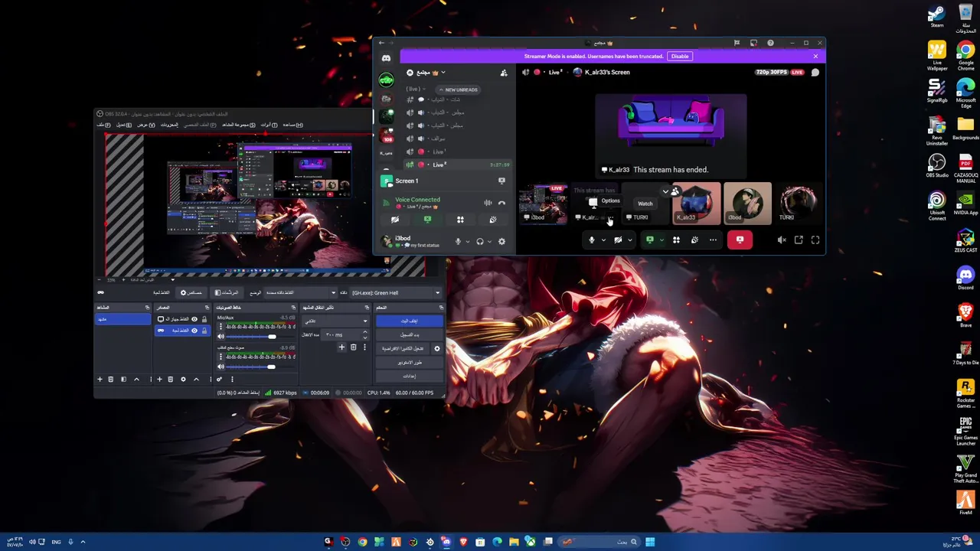
Task: Disable Streamer Mode in purple banner
Action: pos(679,56)
